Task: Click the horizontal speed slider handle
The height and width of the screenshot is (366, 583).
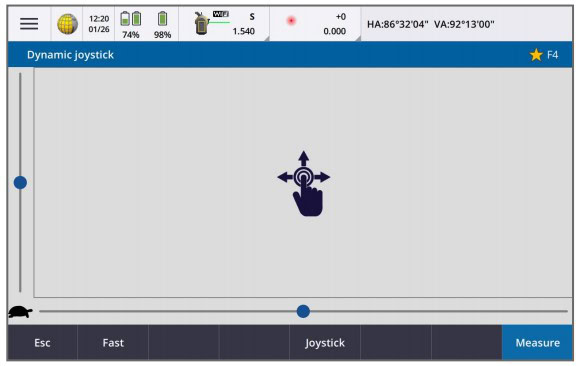Action: [303, 311]
